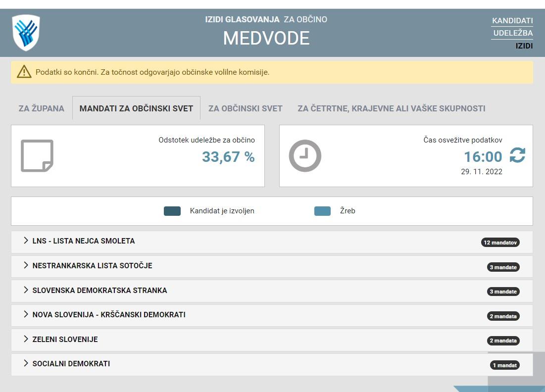
Task: Click the refresh data arrows icon
Action: pyautogui.click(x=518, y=155)
